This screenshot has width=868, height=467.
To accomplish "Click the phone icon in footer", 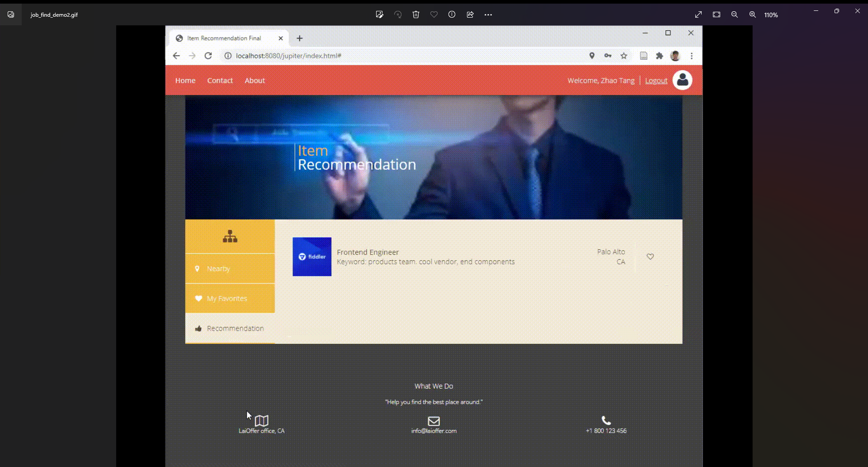I will pos(606,420).
